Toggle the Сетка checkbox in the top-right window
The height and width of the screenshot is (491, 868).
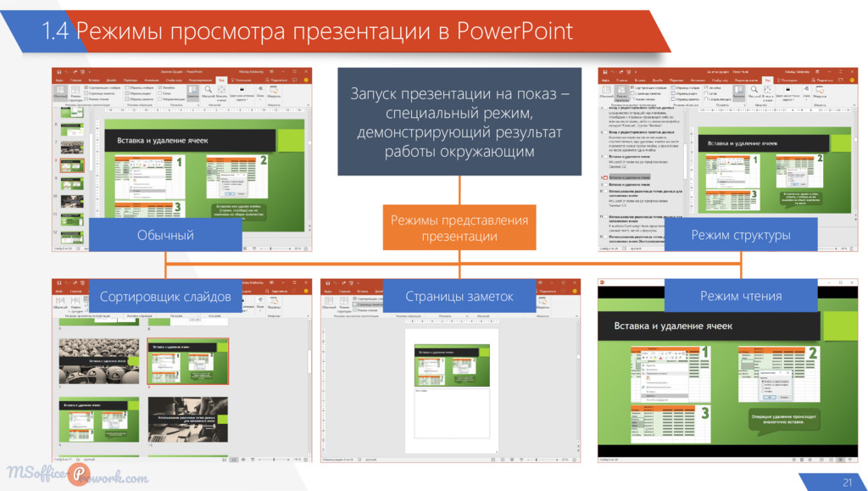coord(710,93)
